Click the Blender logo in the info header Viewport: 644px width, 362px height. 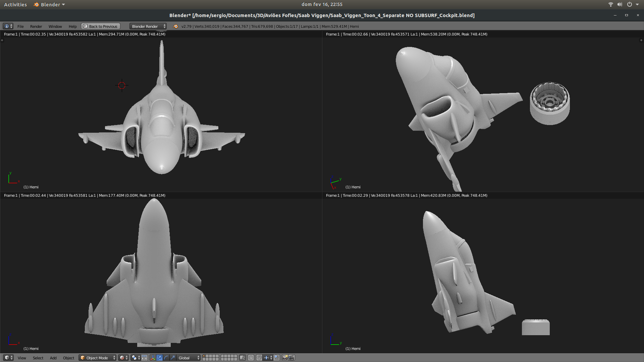pyautogui.click(x=175, y=26)
